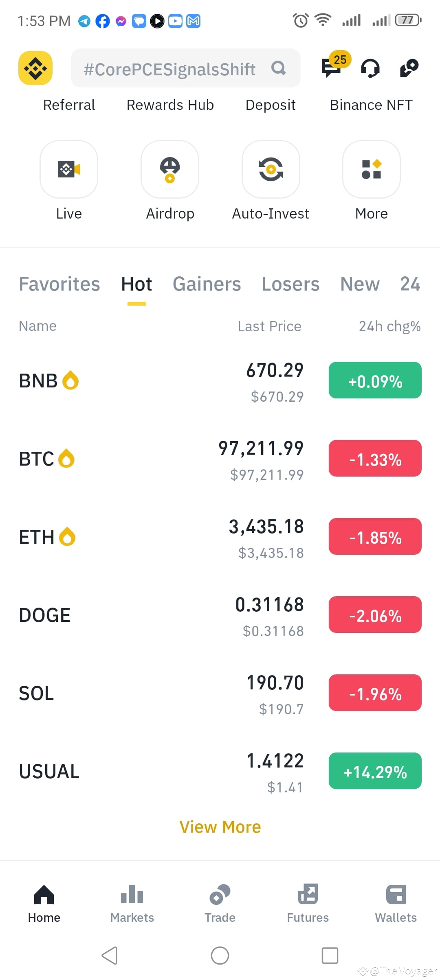Open the Airdrop parachute icon
Image resolution: width=440 pixels, height=980 pixels.
coord(170,169)
